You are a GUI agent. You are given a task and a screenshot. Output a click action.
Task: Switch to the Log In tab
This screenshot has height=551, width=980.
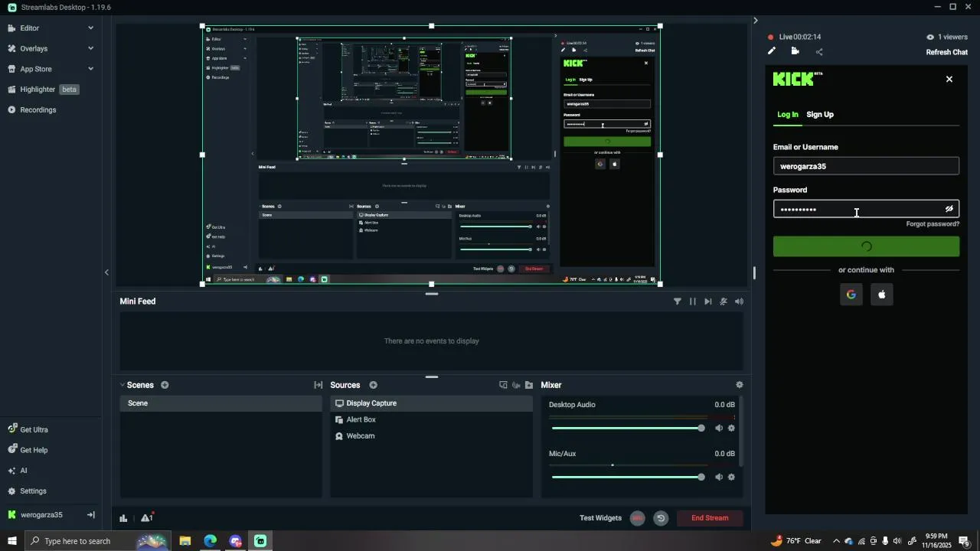(788, 115)
